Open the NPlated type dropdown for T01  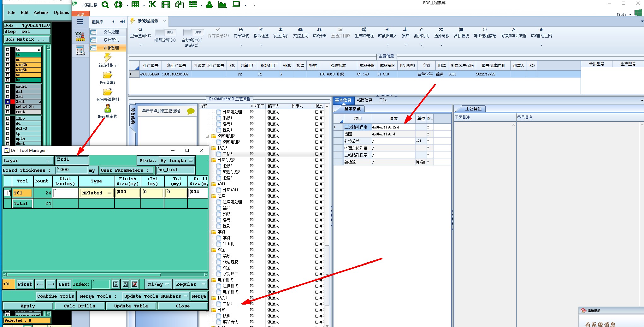pos(97,193)
